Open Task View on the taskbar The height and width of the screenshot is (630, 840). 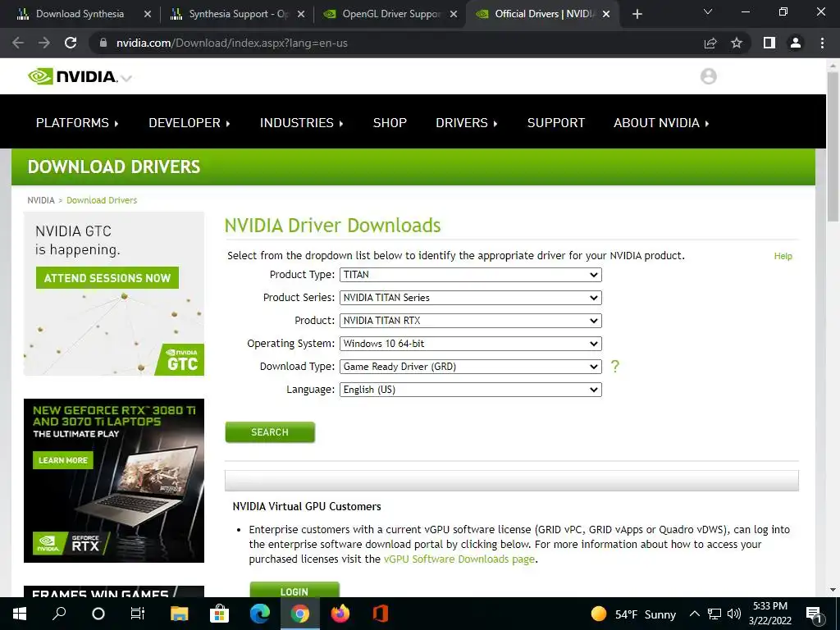pyautogui.click(x=138, y=614)
